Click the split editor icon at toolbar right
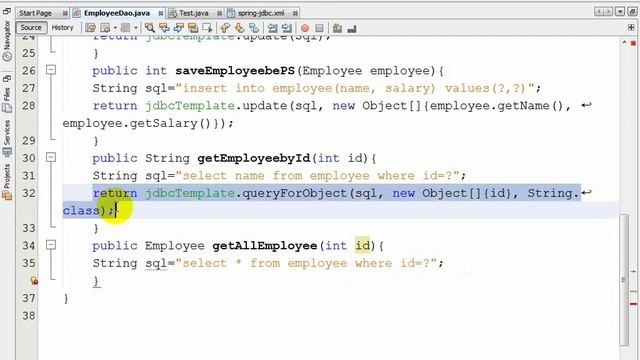This screenshot has height=360, width=640. click(x=631, y=27)
